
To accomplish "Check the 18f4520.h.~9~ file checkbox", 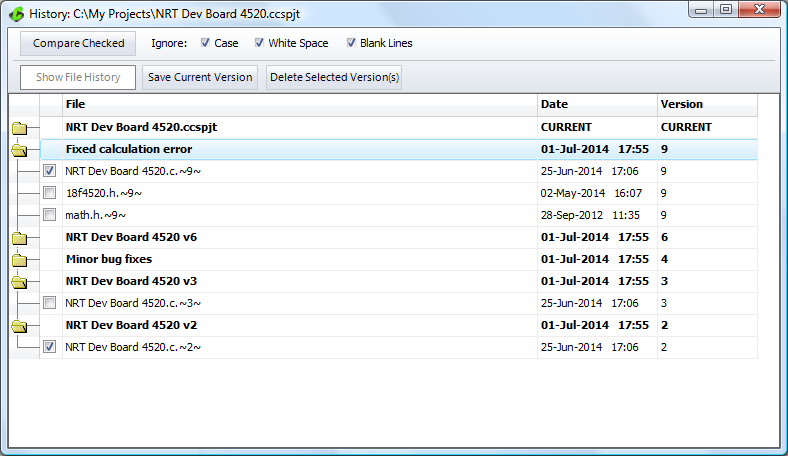I will 49,193.
